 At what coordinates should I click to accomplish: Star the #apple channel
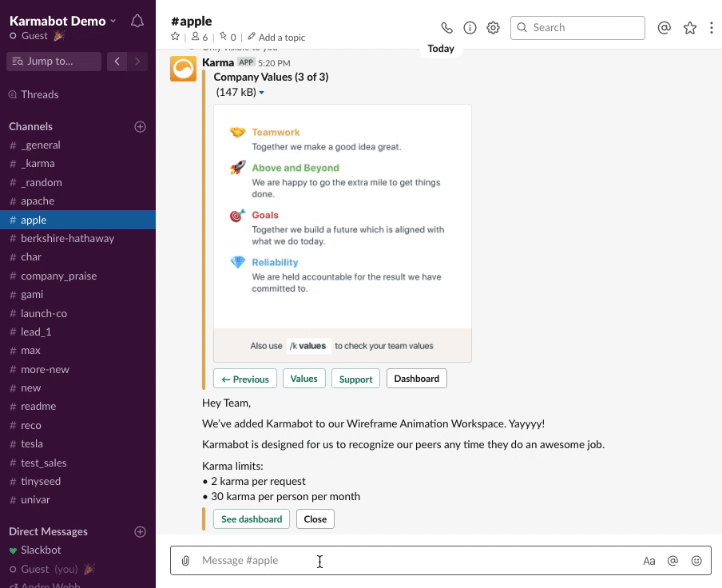[x=175, y=37]
